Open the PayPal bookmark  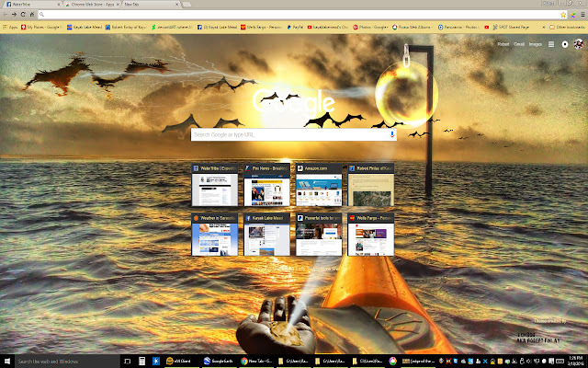(x=295, y=27)
